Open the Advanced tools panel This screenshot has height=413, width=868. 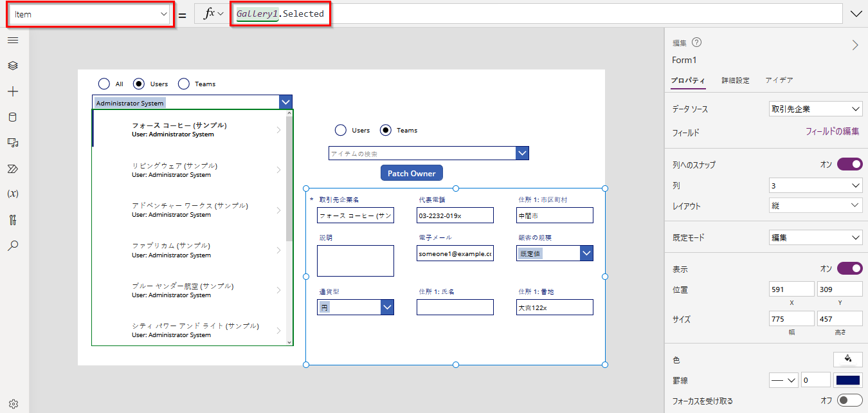[x=13, y=219]
